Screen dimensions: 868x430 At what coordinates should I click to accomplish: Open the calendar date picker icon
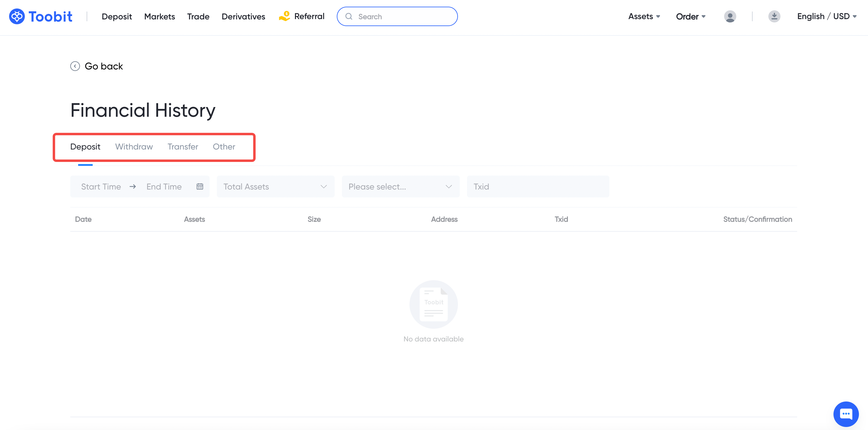pos(200,186)
